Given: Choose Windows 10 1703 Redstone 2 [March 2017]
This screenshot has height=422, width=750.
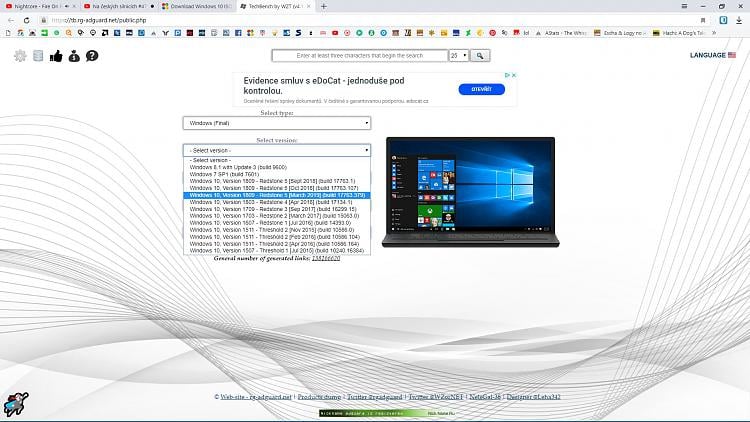Looking at the screenshot, I should 276,216.
